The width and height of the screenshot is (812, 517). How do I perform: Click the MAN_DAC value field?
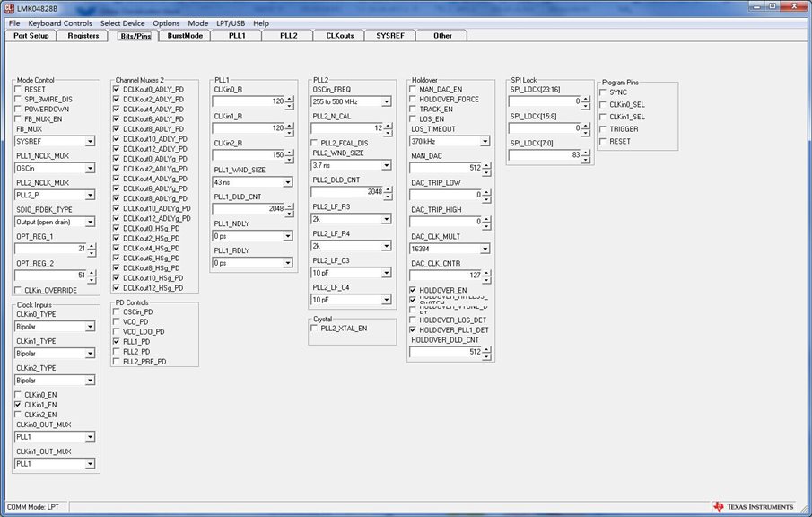click(x=445, y=168)
